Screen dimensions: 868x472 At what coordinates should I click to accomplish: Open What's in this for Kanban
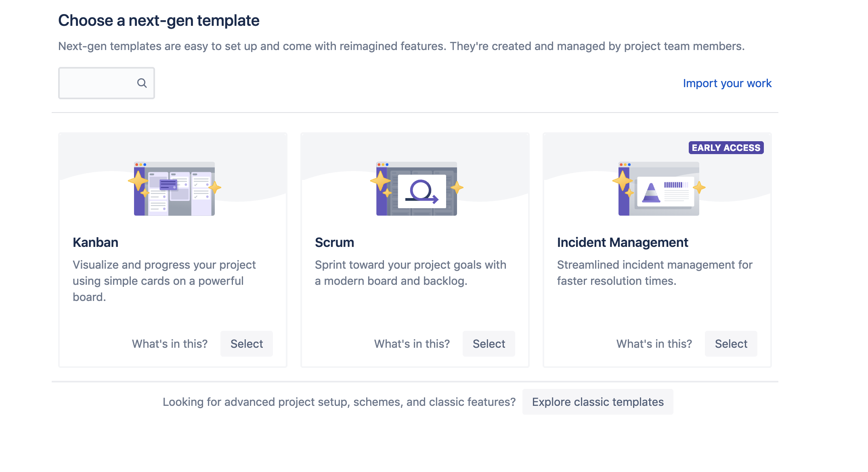(x=170, y=344)
